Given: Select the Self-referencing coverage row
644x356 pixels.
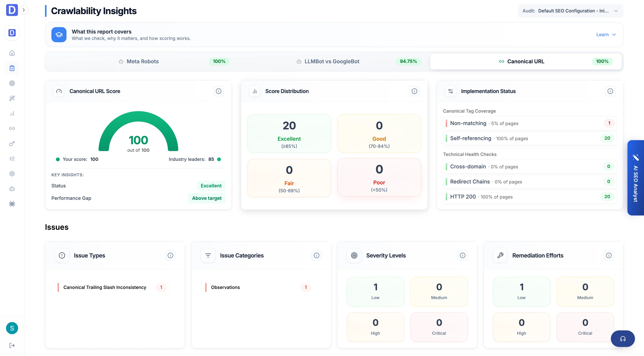Looking at the screenshot, I should 530,138.
